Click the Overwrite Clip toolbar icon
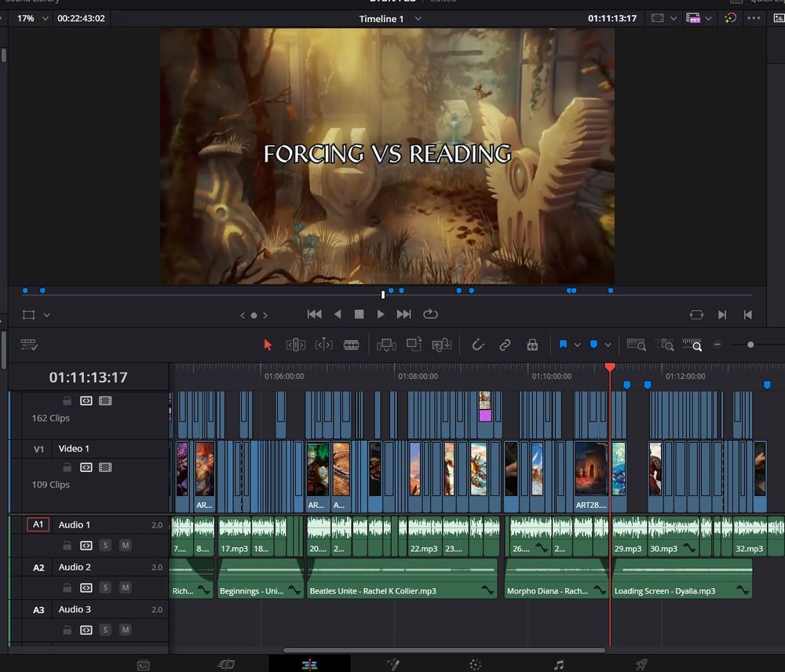785x672 pixels. (414, 345)
